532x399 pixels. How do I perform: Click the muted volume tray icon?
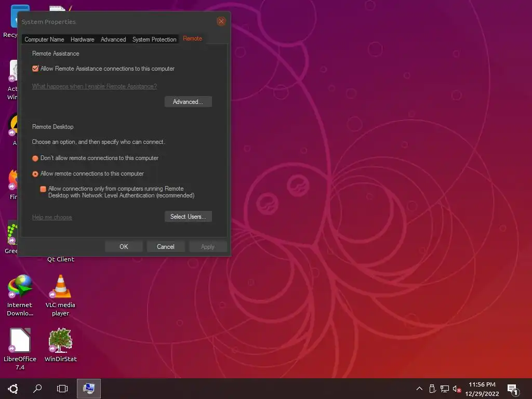pos(457,389)
